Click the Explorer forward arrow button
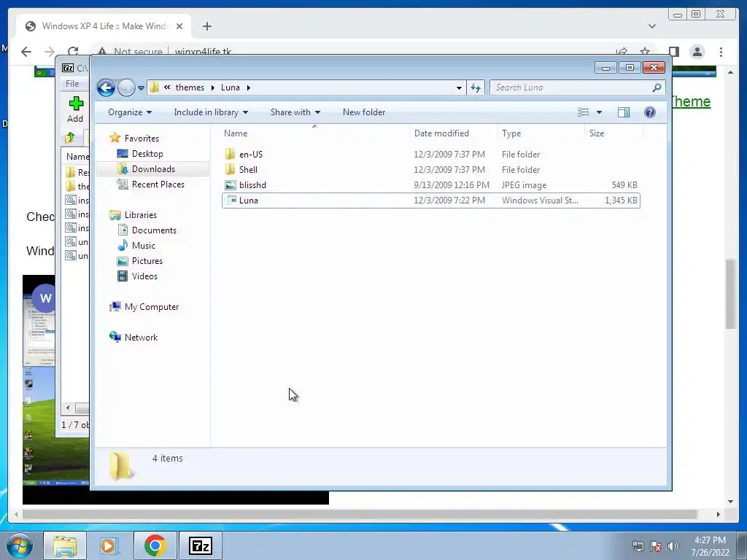 coord(126,87)
